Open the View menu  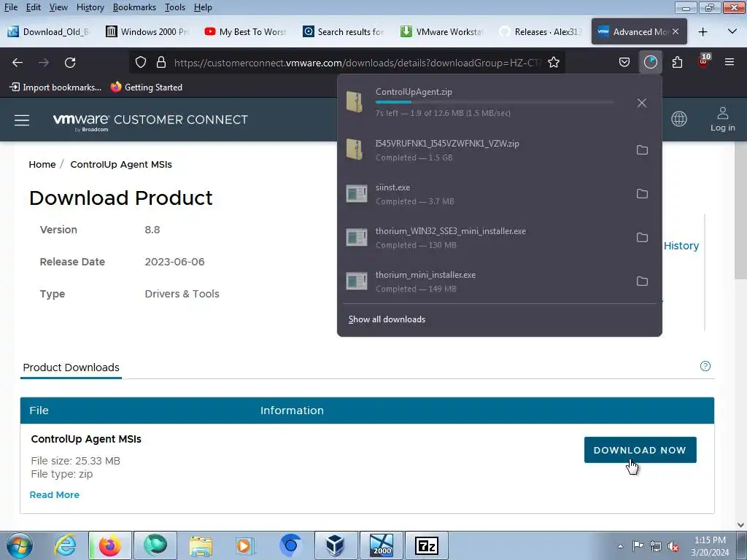(x=58, y=7)
